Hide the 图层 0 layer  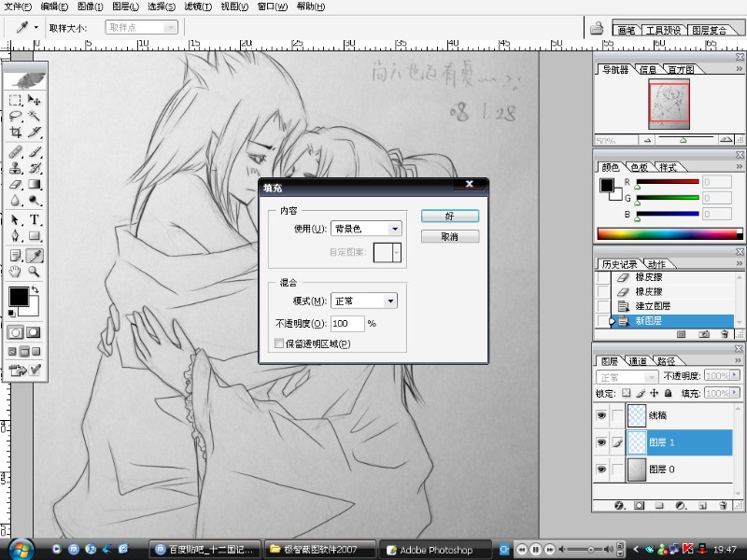pos(601,469)
